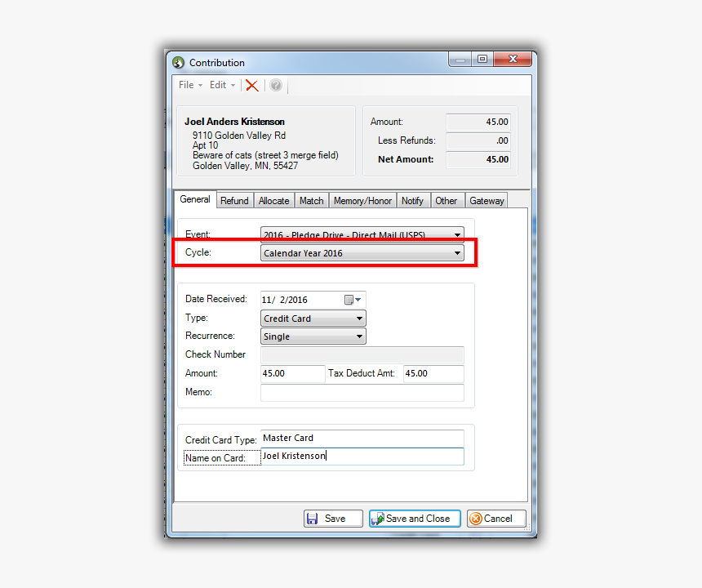The image size is (702, 588).
Task: Expand the Cycle dropdown
Action: pyautogui.click(x=457, y=253)
